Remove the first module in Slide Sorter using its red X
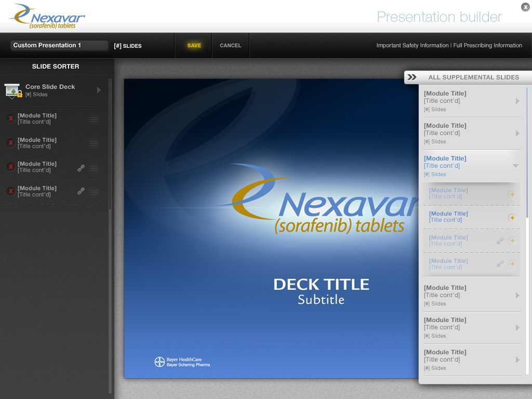 (x=10, y=118)
